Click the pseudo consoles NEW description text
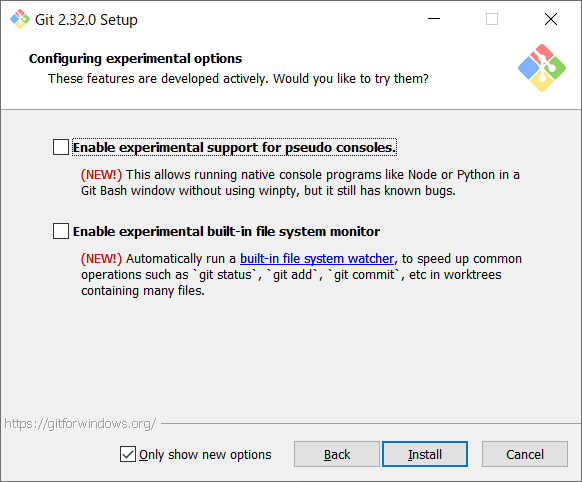The width and height of the screenshot is (582, 482). [x=300, y=183]
